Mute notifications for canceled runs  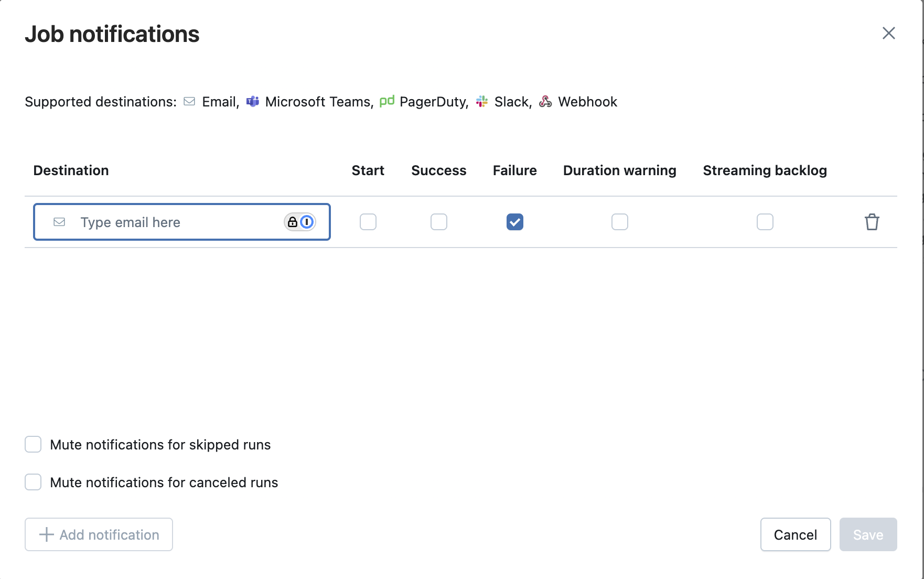tap(33, 482)
